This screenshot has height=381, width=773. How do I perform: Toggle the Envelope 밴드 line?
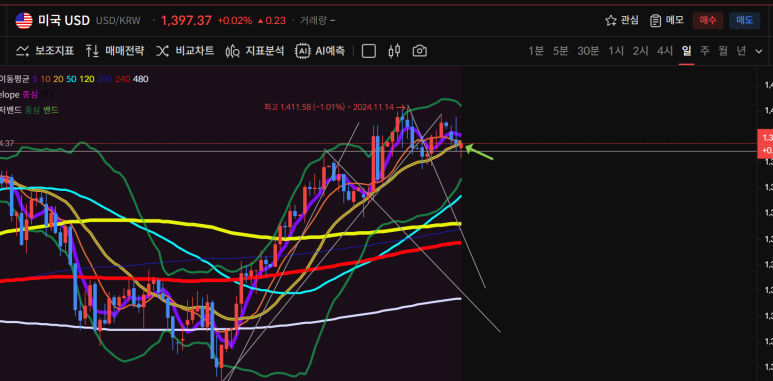(x=48, y=94)
